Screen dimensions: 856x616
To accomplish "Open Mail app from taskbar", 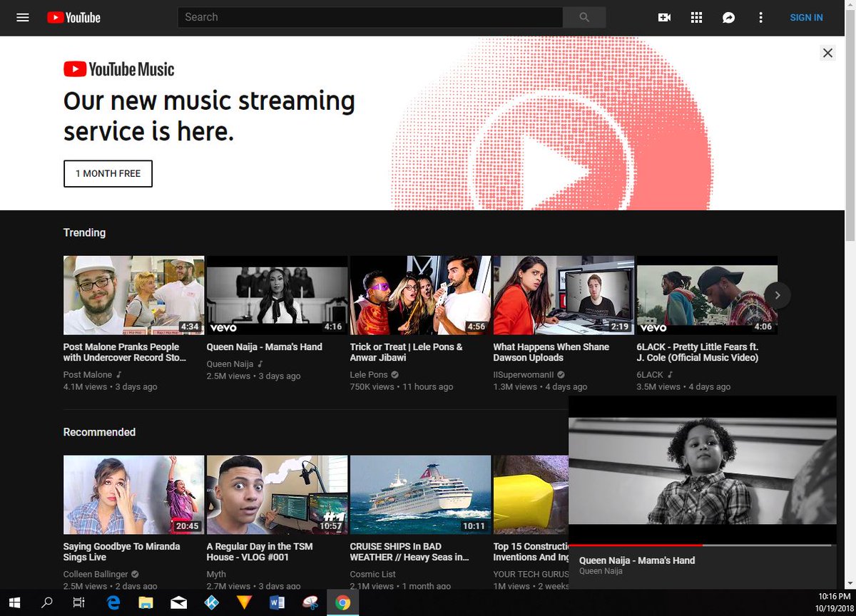I will 178,602.
